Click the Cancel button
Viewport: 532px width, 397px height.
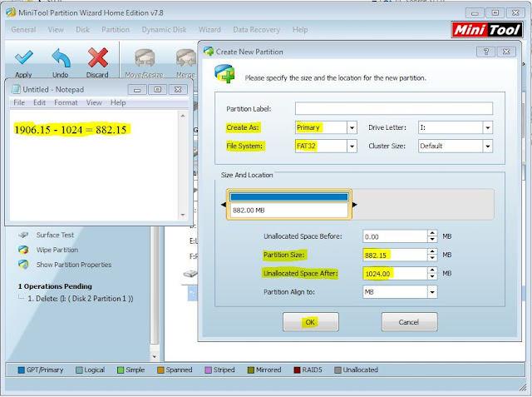pyautogui.click(x=409, y=322)
